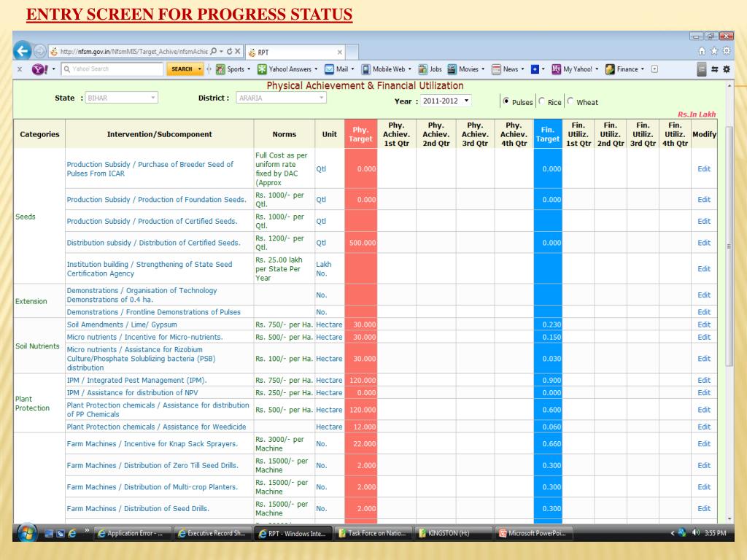Click Edit for Integrated Pest Management row
This screenshot has width=747, height=560.
click(704, 380)
